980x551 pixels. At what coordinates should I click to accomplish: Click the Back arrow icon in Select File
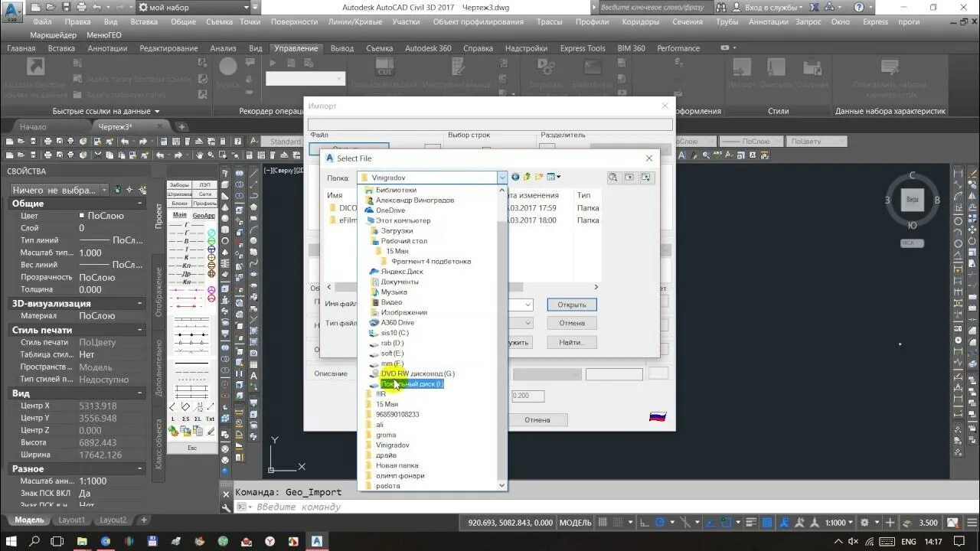[515, 177]
